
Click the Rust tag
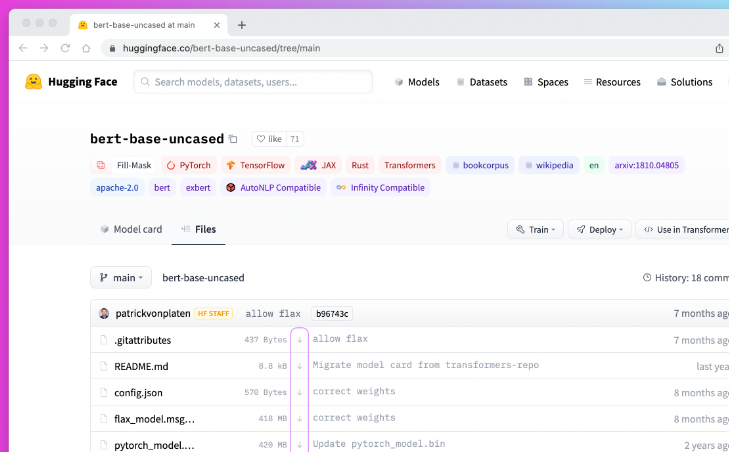point(360,165)
